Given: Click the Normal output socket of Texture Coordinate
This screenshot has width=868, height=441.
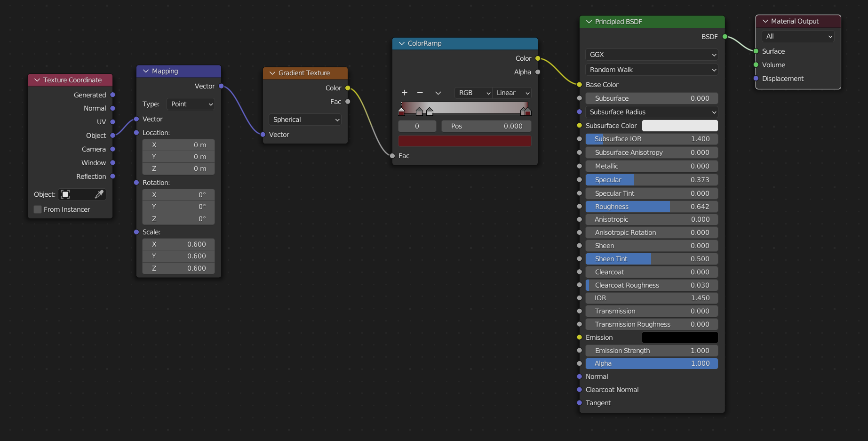Looking at the screenshot, I should (112, 108).
